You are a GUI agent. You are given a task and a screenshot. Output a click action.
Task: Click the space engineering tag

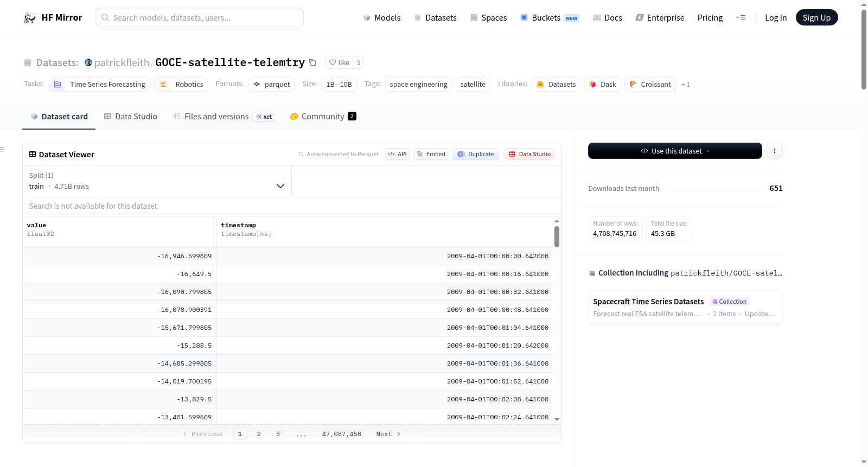(x=418, y=84)
